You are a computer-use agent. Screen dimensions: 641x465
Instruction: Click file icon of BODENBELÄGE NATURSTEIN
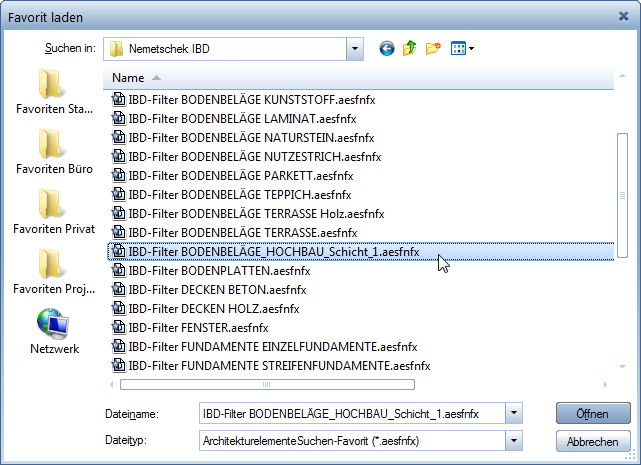(x=119, y=137)
